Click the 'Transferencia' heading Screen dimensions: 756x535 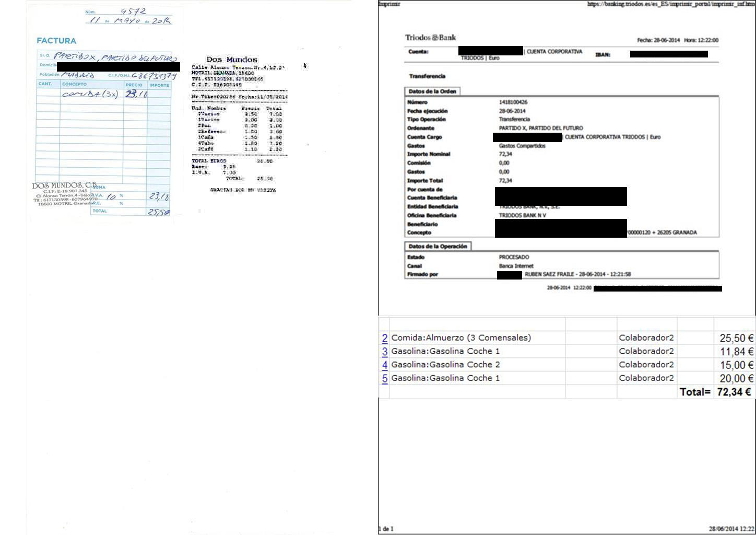427,76
